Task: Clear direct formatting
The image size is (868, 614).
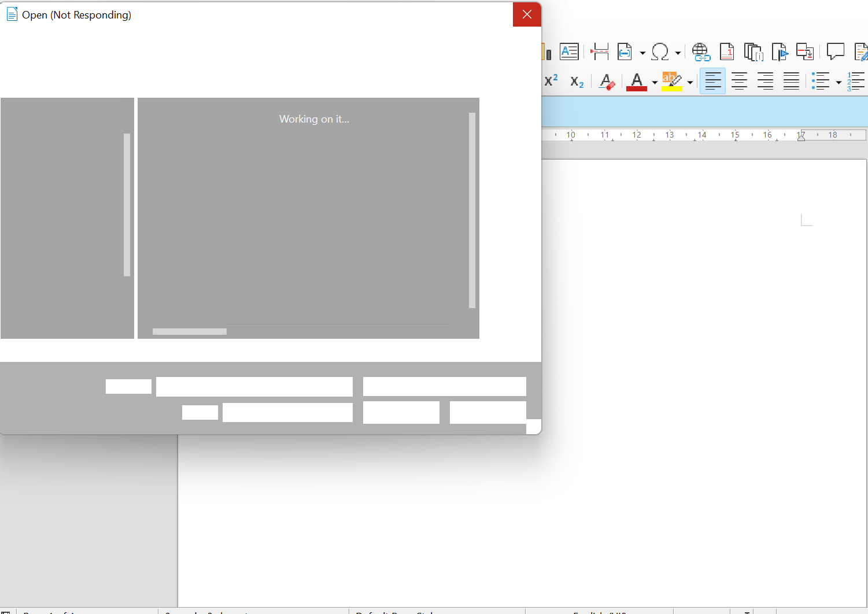Action: point(607,82)
